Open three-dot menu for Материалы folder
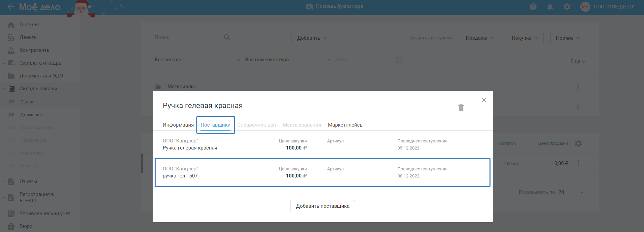Image resolution: width=644 pixels, height=232 pixels. point(578,87)
